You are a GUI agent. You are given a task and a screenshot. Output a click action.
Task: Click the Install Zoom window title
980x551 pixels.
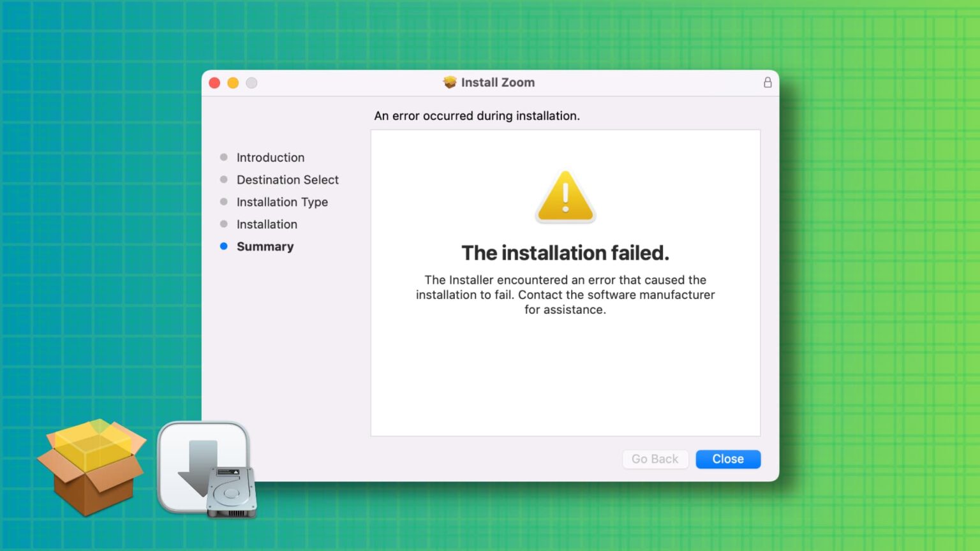pos(499,82)
